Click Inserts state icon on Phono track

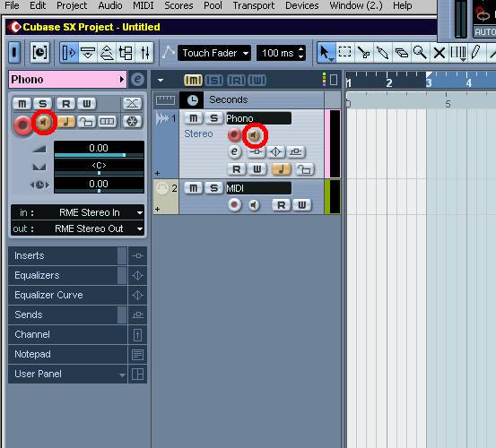[256, 152]
